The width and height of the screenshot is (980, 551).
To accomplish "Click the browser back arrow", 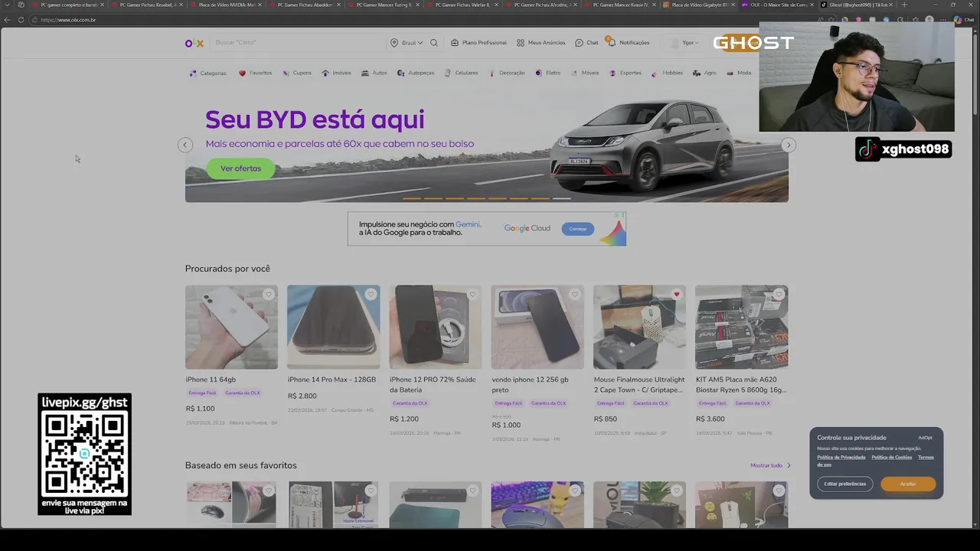I will (x=8, y=20).
